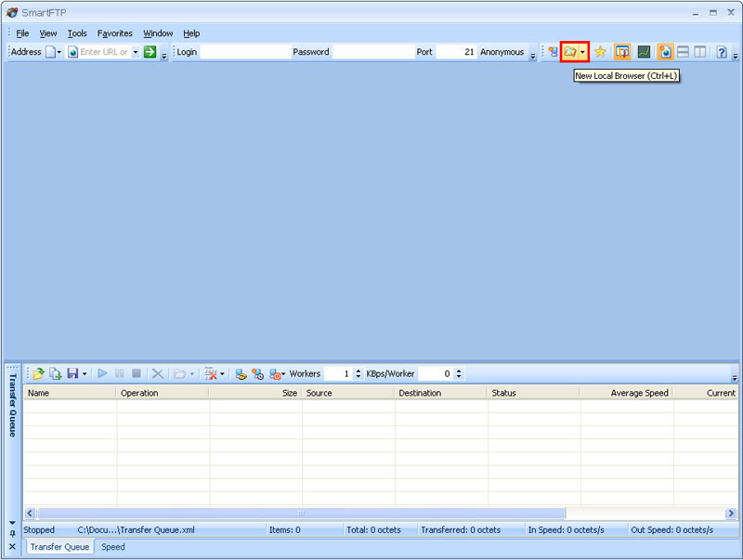Sort queue by Name column header
This screenshot has height=560, width=743.
70,393
